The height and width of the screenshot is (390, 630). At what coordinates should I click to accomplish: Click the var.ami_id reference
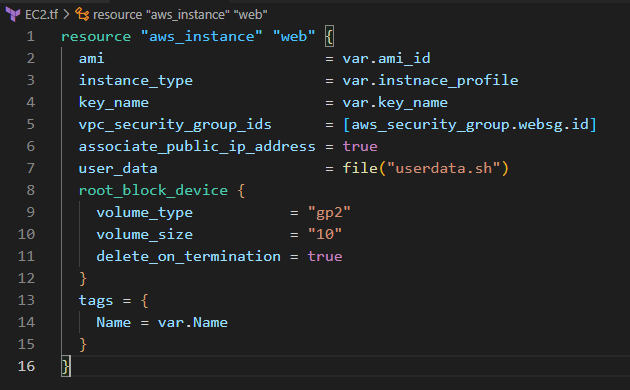(x=386, y=59)
